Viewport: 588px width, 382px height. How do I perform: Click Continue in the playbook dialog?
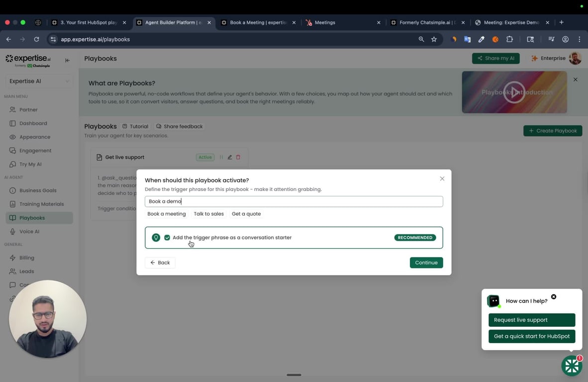tap(426, 263)
